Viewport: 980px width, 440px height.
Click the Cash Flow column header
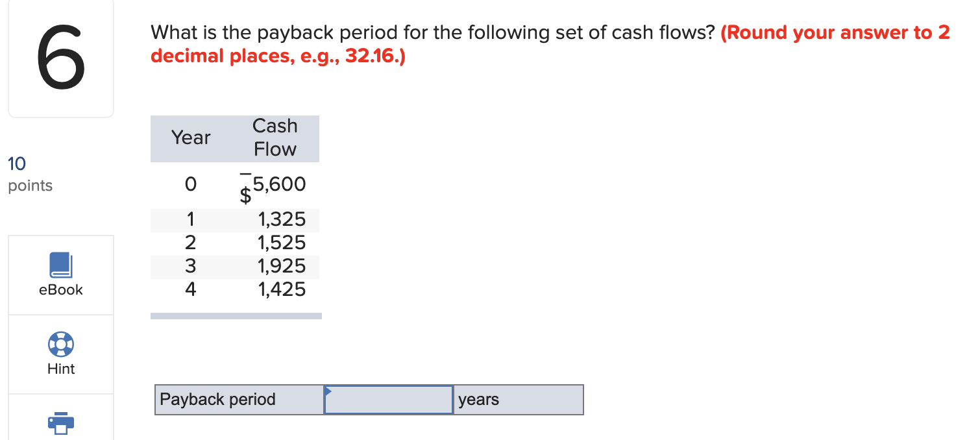pos(275,138)
